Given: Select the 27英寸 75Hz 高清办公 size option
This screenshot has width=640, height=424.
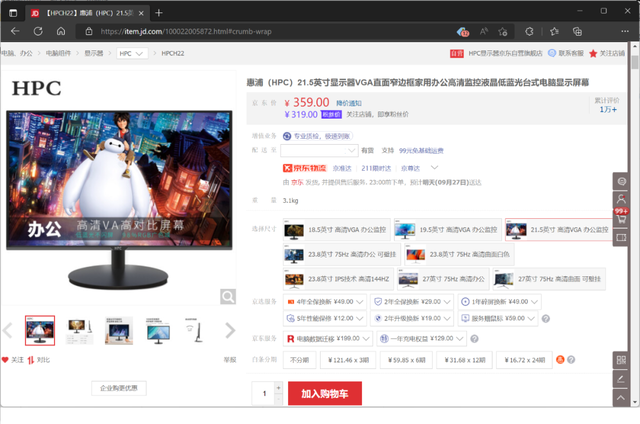Looking at the screenshot, I should 443,279.
